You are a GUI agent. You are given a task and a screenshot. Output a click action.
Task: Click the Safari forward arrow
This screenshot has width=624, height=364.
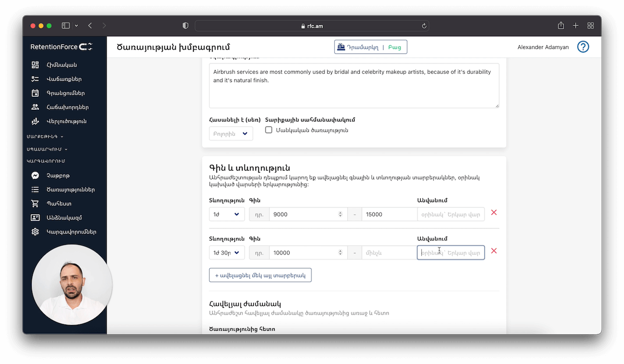104,25
